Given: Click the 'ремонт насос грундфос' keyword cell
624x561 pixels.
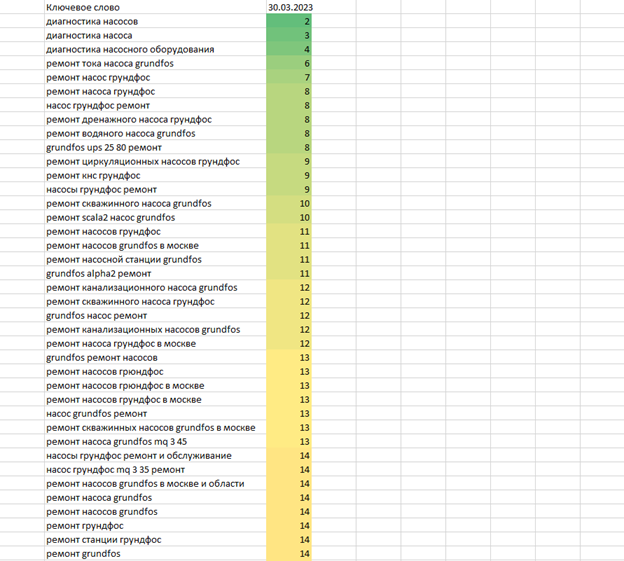Looking at the screenshot, I should 155,77.
